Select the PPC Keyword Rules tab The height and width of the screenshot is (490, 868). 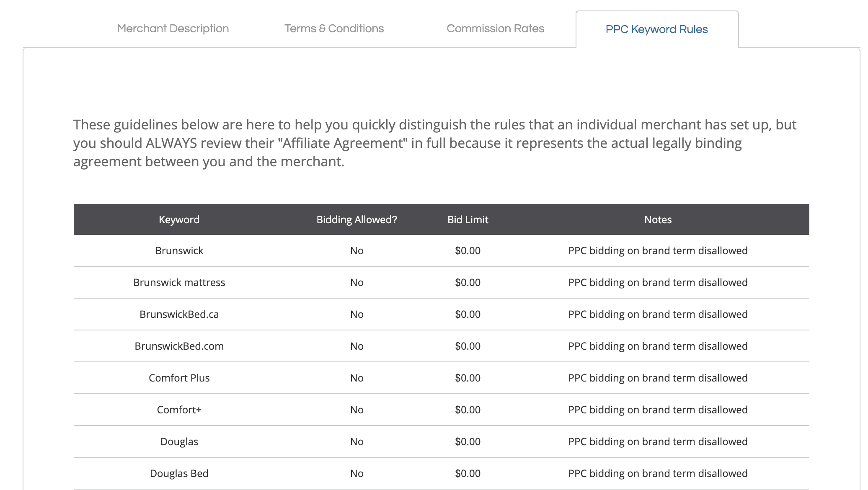point(657,29)
